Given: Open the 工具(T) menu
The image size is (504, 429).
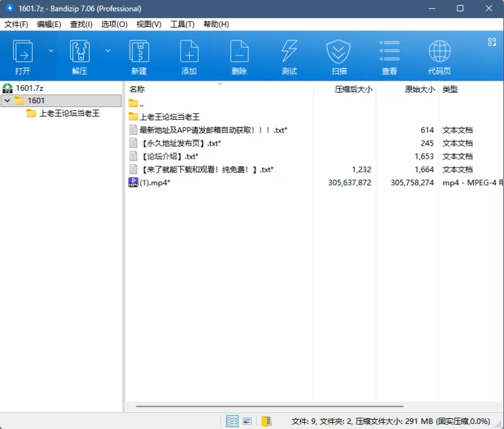Looking at the screenshot, I should 182,24.
